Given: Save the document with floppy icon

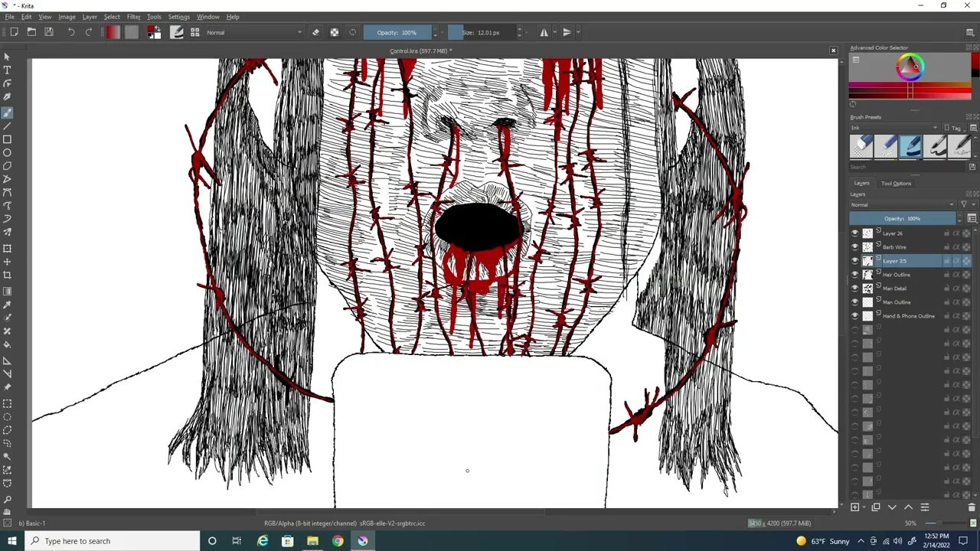Looking at the screenshot, I should (x=49, y=32).
